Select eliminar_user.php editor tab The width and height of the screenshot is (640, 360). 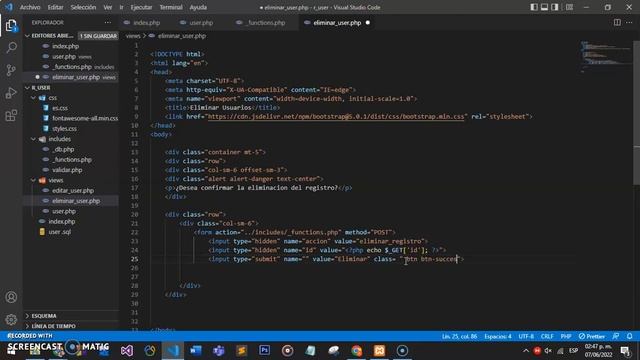point(337,22)
